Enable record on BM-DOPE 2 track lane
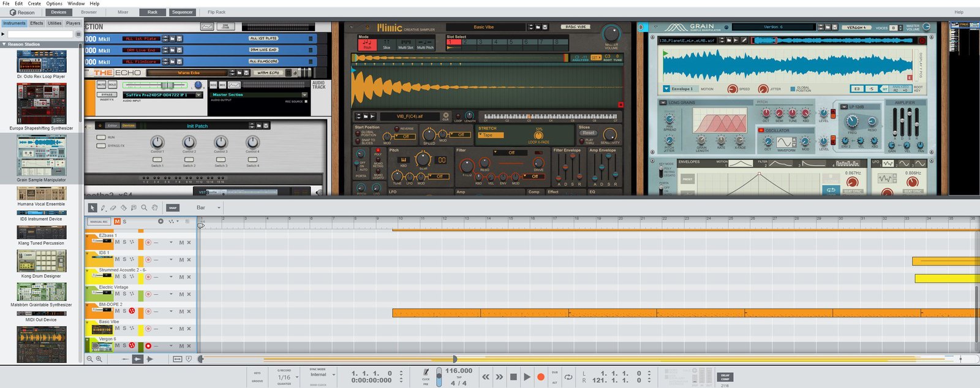Viewport: 980px width, 388px height. (148, 311)
